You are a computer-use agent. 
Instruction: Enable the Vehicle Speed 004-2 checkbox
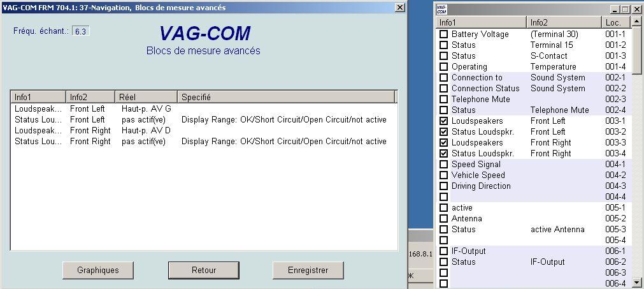coord(443,175)
